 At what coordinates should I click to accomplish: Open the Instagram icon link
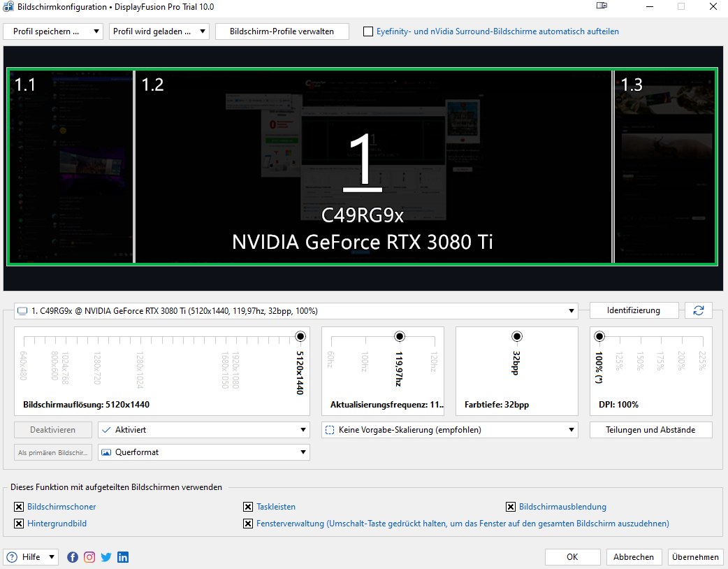coord(89,557)
